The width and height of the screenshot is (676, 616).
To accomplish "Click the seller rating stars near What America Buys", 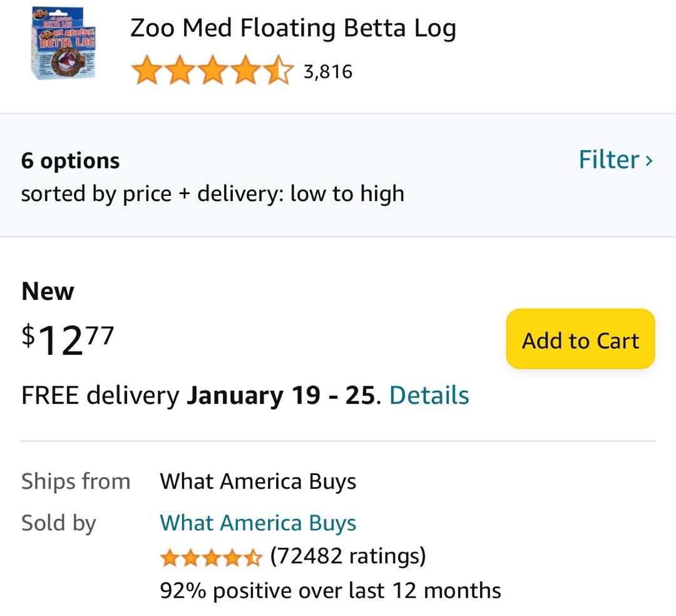I will 212,556.
